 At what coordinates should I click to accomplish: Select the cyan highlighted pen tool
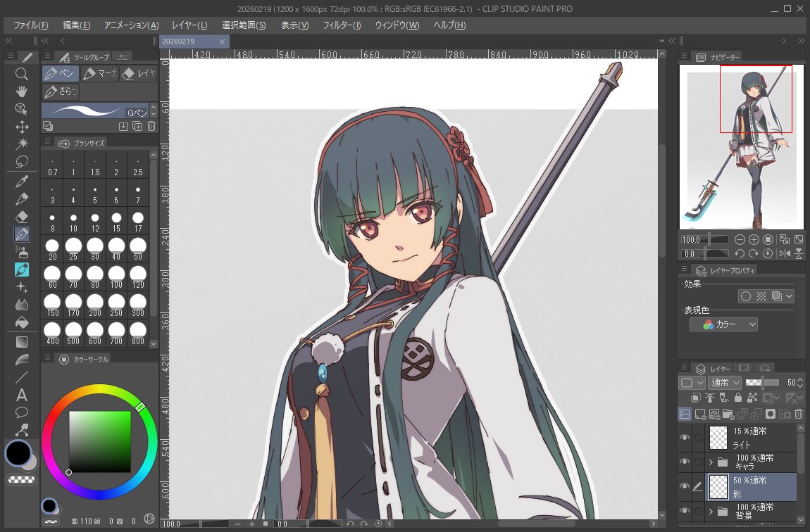coord(21,270)
